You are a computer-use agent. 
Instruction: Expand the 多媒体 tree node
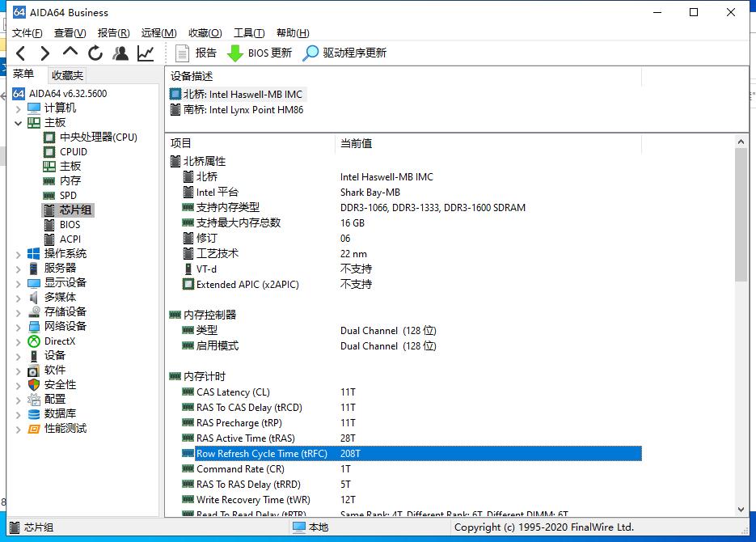coord(19,298)
